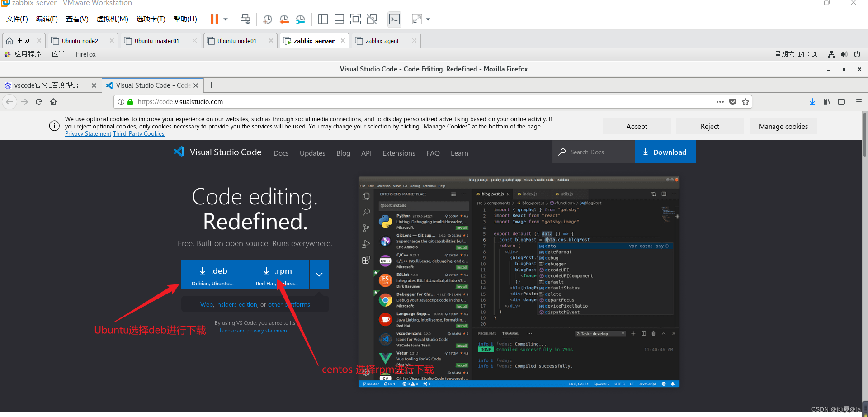Viewport: 868px width, 417px height.
Task: Click the Visual Studio Code logo
Action: pyautogui.click(x=217, y=152)
